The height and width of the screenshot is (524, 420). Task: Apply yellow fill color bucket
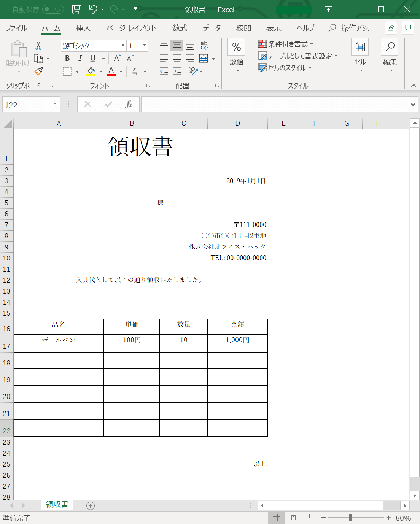click(91, 71)
